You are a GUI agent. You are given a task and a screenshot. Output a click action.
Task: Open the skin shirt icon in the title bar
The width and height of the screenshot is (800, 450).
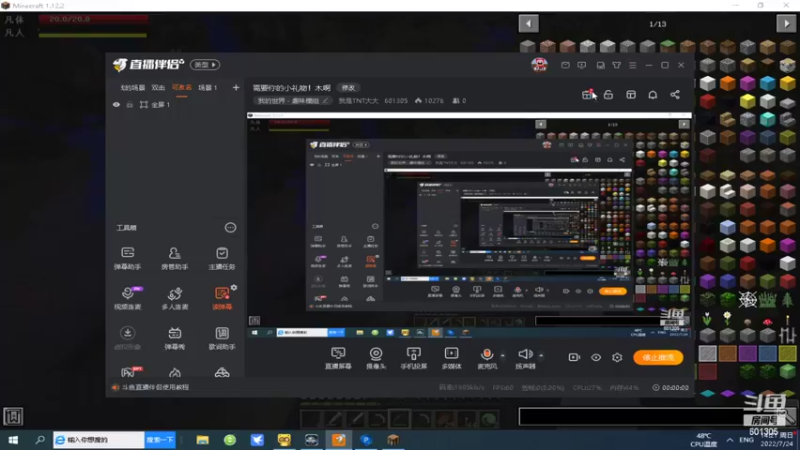click(616, 65)
